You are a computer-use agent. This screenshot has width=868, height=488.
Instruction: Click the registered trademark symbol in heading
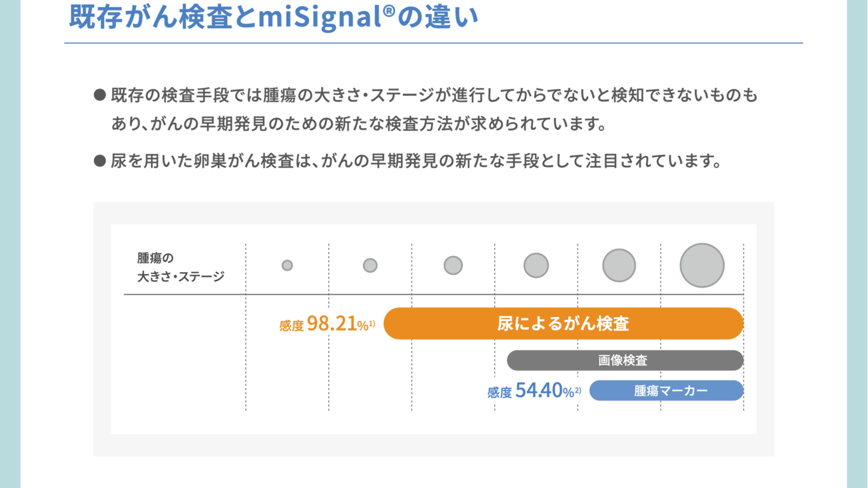click(x=386, y=10)
